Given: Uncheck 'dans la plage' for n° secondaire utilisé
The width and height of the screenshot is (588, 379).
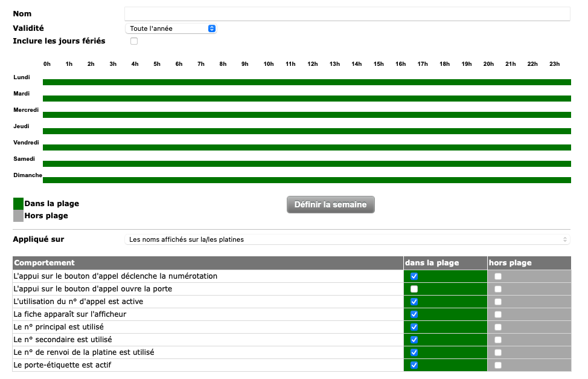Looking at the screenshot, I should click(x=414, y=340).
